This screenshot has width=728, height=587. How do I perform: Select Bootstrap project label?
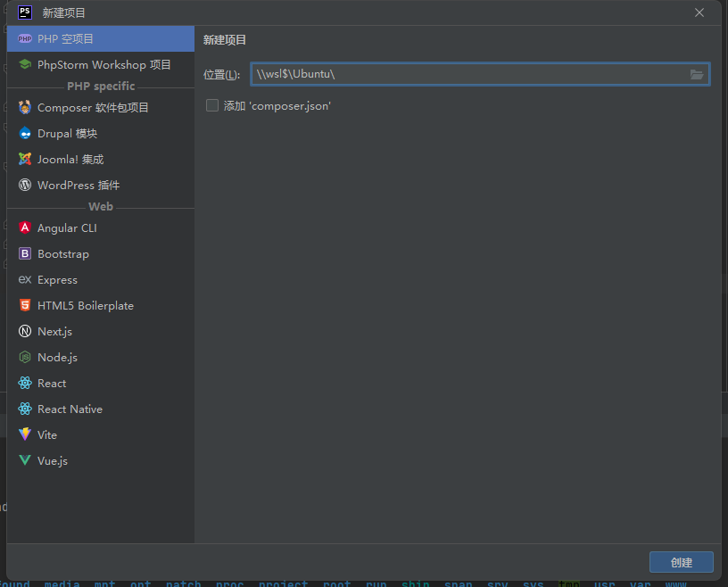63,254
